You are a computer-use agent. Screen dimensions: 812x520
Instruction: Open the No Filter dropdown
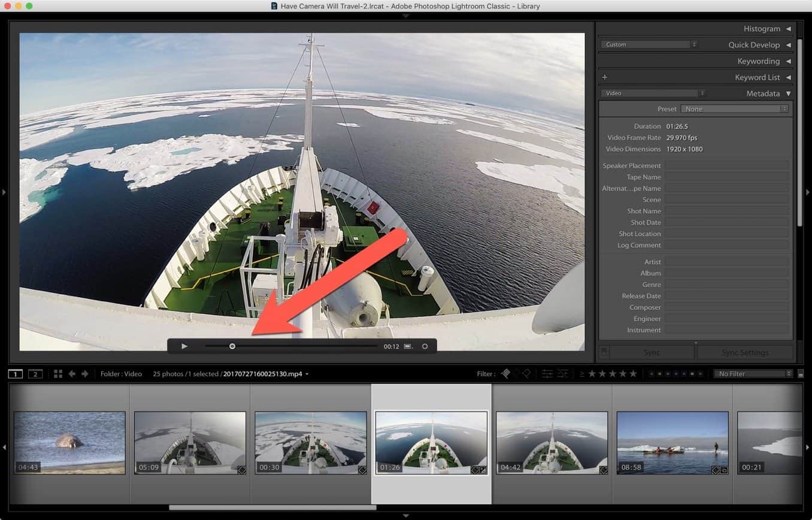pos(753,373)
